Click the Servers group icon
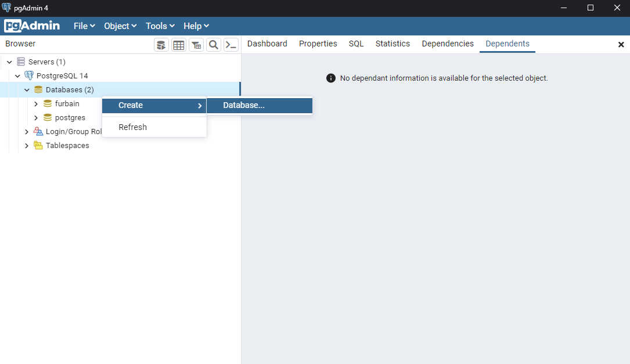 tap(21, 62)
